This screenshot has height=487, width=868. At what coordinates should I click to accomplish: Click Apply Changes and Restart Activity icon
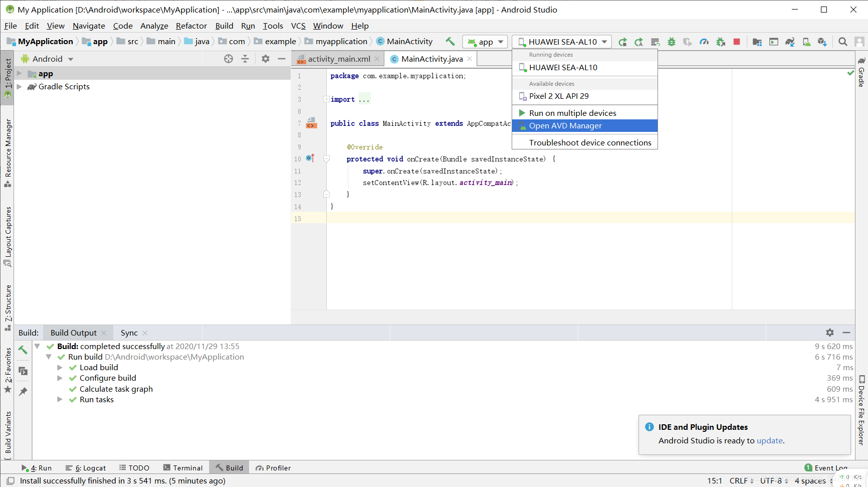tap(639, 42)
